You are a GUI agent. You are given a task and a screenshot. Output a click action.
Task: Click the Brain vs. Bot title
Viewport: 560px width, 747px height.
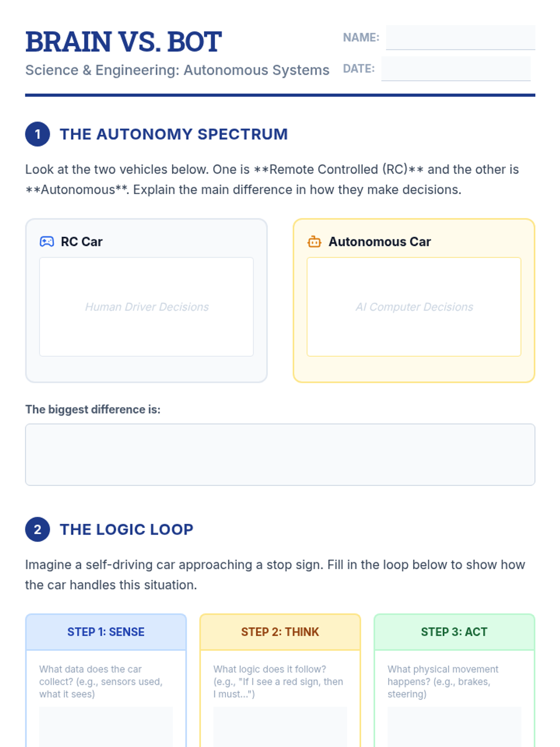click(124, 42)
